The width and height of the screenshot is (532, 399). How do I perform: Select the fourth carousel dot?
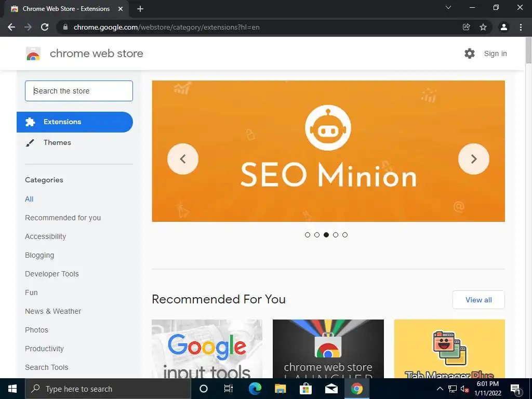[x=336, y=235]
